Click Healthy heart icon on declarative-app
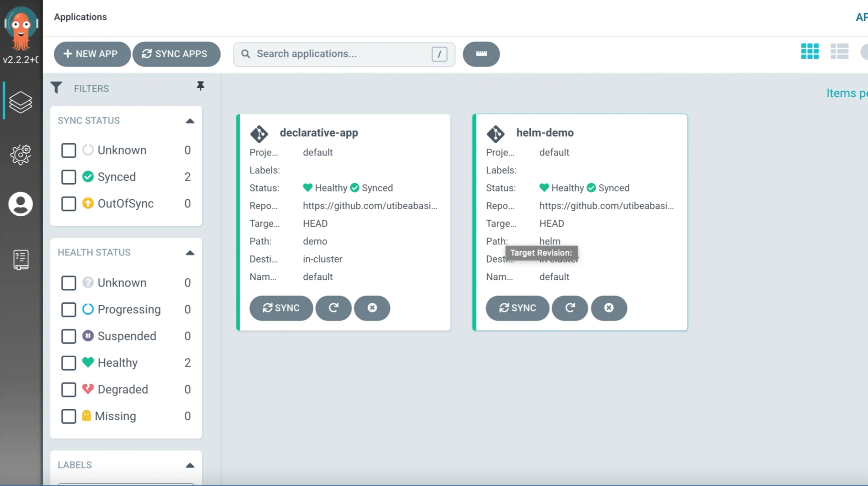The image size is (868, 486). tap(308, 188)
